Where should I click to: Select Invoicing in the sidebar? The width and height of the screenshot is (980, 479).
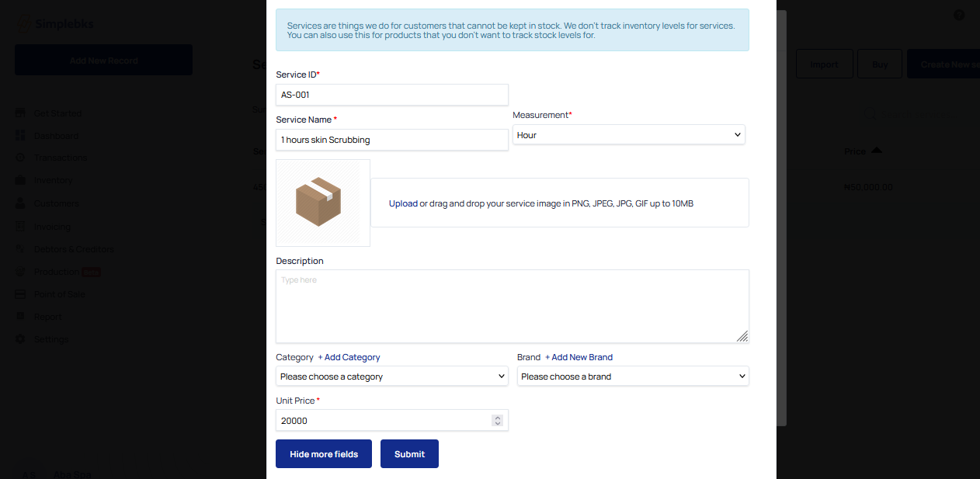point(52,227)
